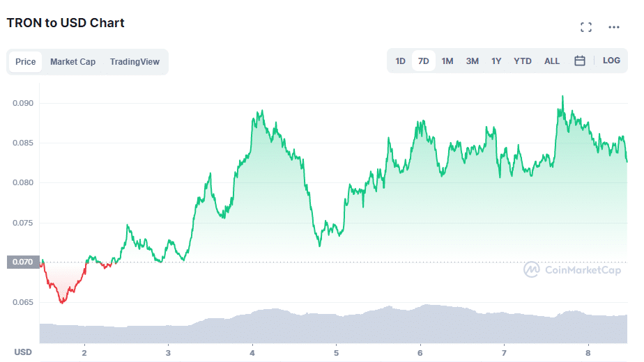Click the USD axis currency label
The image size is (644, 362).
tap(23, 352)
